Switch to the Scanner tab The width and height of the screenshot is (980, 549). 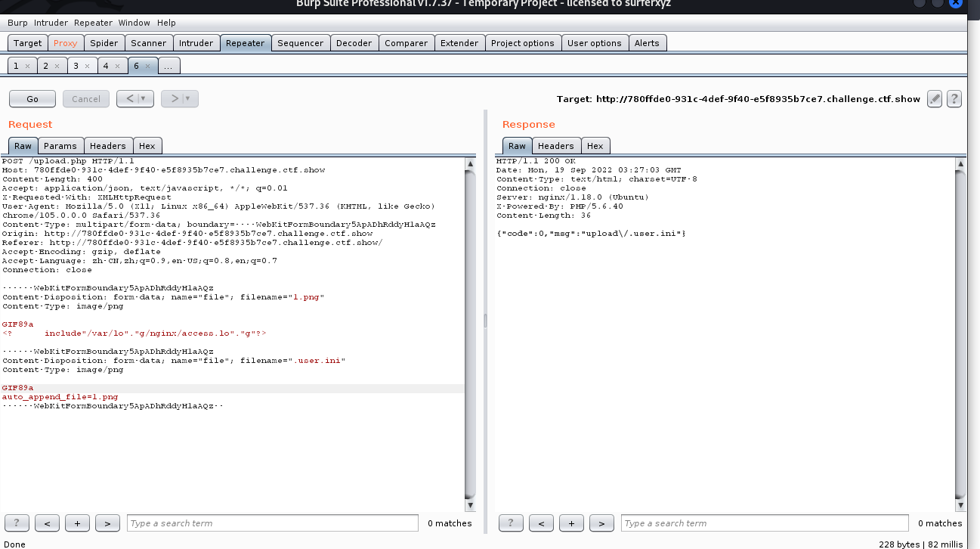(148, 43)
